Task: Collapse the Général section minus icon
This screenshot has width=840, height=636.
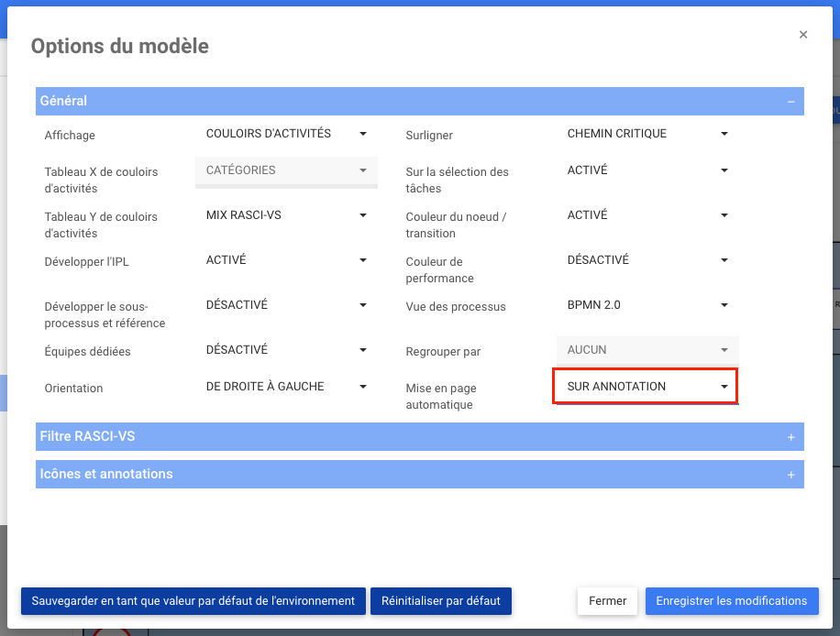Action: point(790,102)
